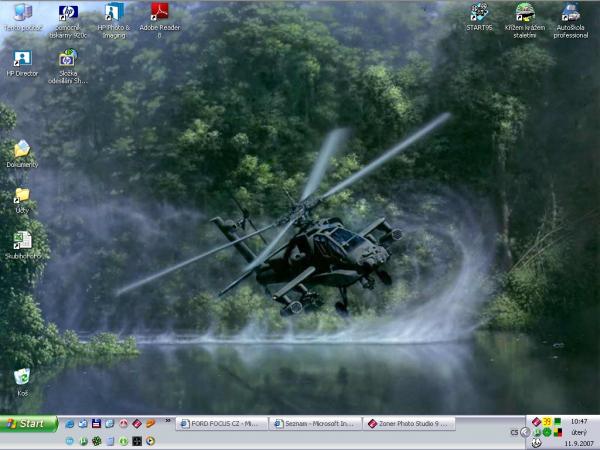Switch to Seznam Microsoft Internet window
The height and width of the screenshot is (450, 600).
[315, 424]
